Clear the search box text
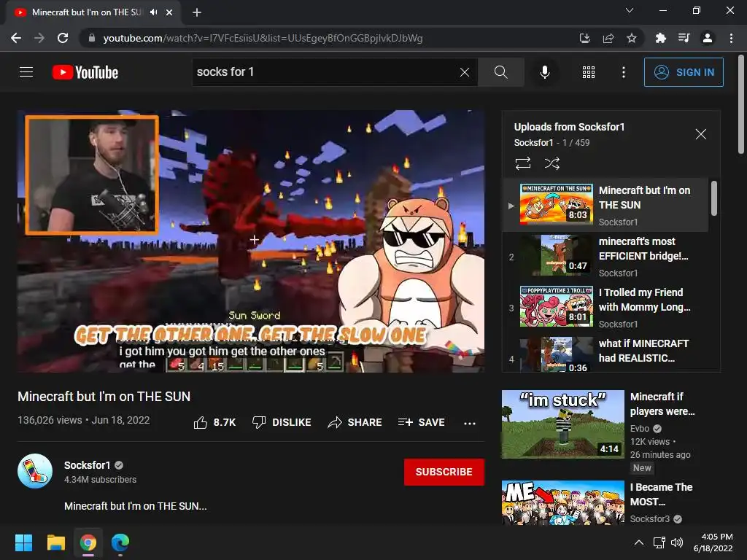The height and width of the screenshot is (560, 747). point(465,72)
